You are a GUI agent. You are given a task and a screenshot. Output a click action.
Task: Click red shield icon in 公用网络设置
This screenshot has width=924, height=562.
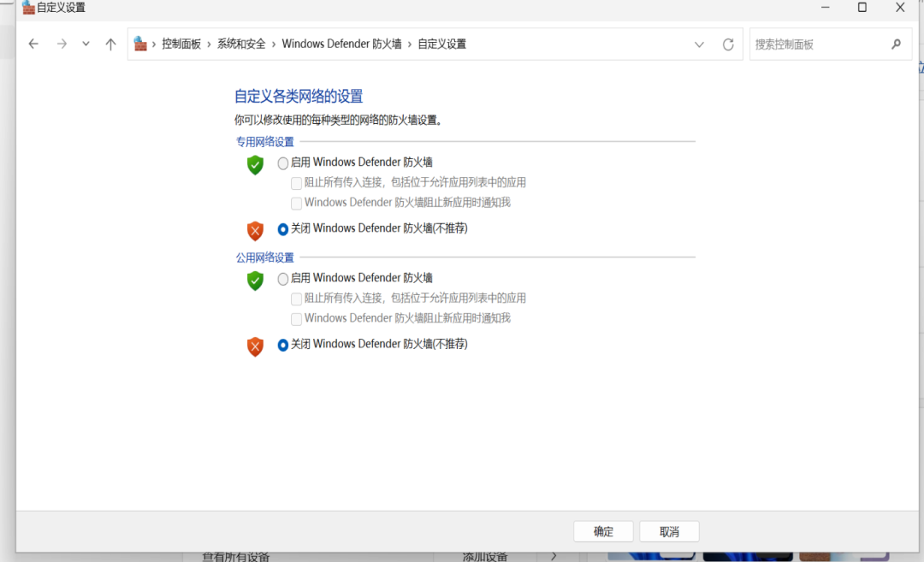click(255, 346)
